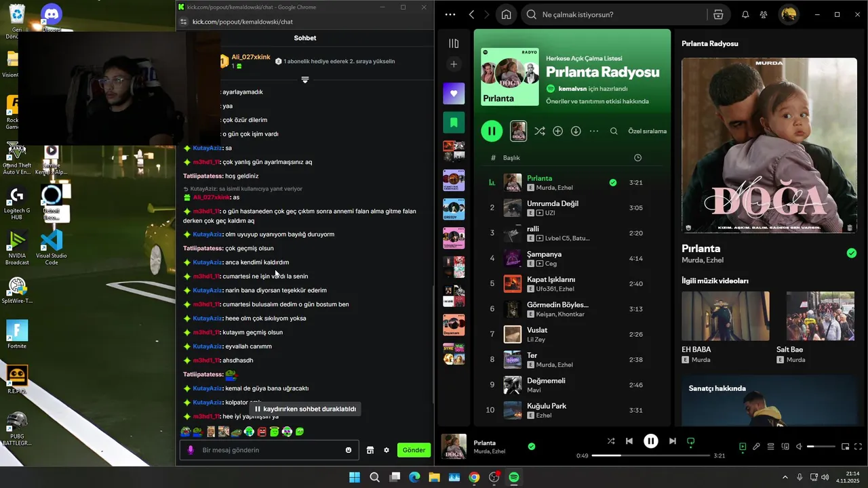Toggle saved checkmark on Pırlanta track row
The image size is (868, 488).
point(613,182)
